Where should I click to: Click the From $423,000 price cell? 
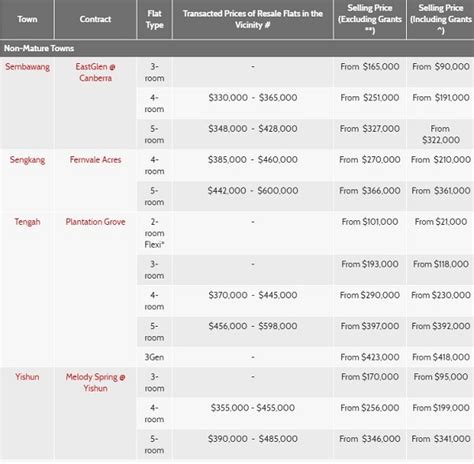[x=370, y=357]
